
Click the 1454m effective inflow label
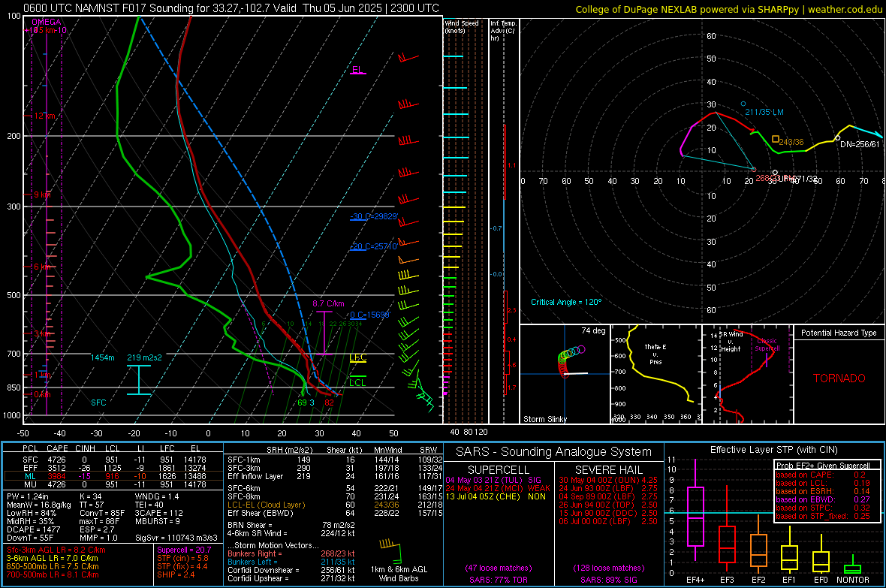(102, 358)
